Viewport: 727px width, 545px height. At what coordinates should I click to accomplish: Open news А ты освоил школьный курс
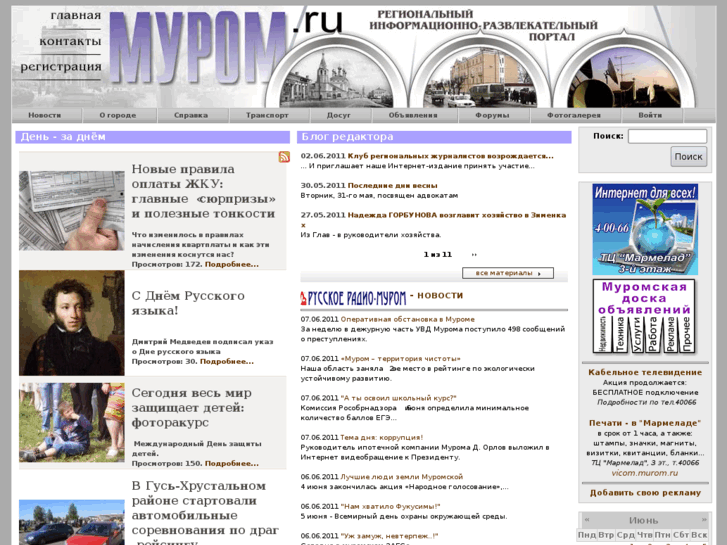(398, 398)
